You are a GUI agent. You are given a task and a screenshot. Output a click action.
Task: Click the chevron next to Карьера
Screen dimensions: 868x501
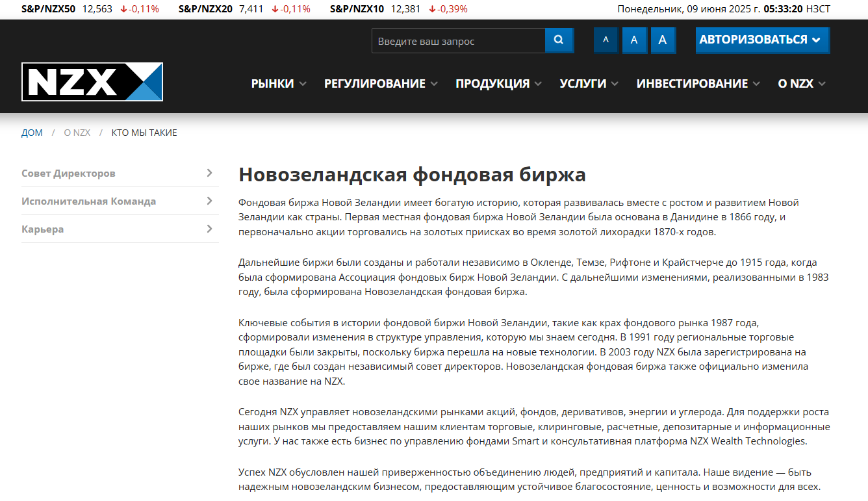[x=209, y=229]
